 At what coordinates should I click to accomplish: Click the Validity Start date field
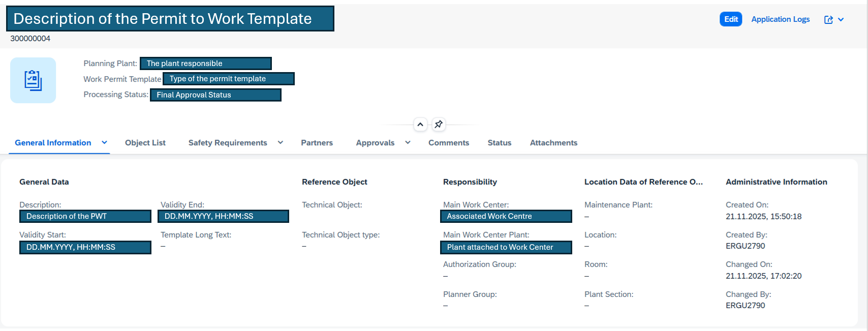coord(85,247)
